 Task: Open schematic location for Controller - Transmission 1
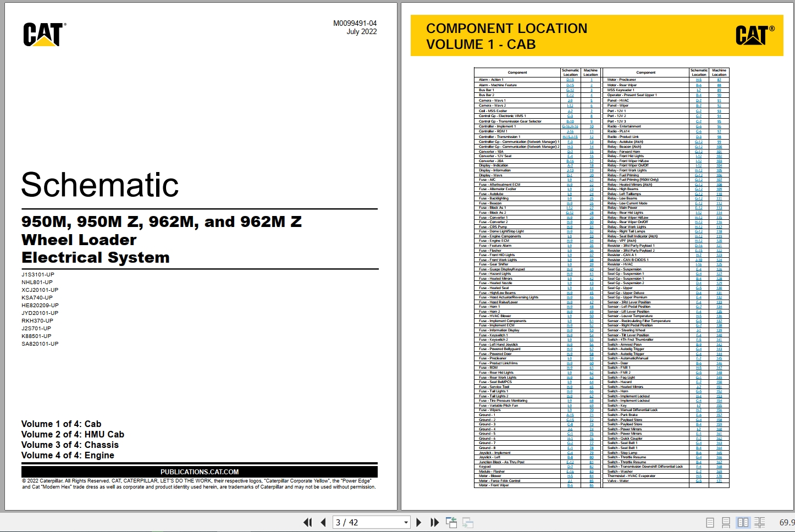[570, 137]
